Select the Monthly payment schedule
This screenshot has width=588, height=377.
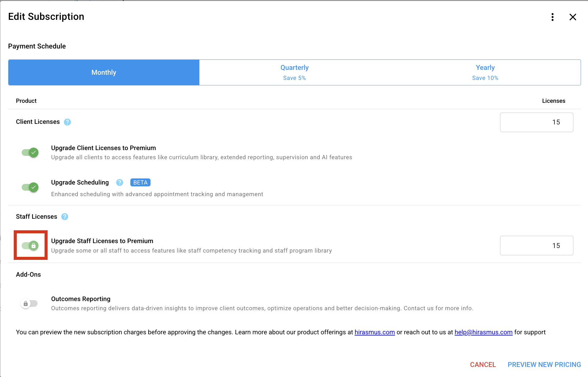104,72
